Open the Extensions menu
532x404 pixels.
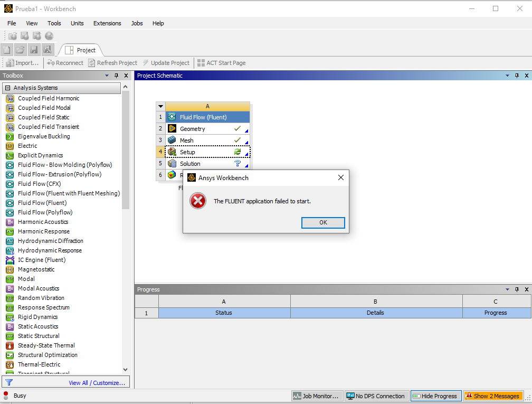[x=107, y=23]
